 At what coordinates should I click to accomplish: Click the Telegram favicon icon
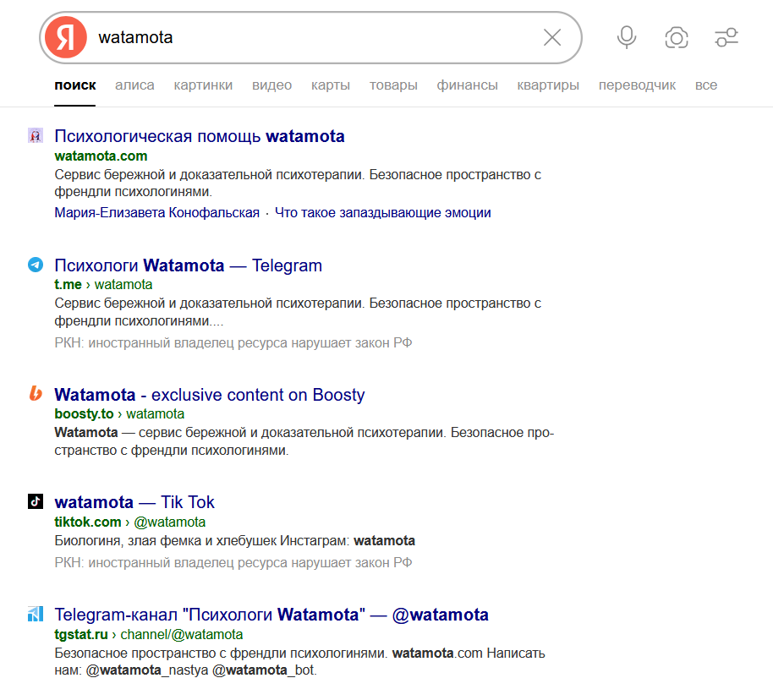coord(36,265)
